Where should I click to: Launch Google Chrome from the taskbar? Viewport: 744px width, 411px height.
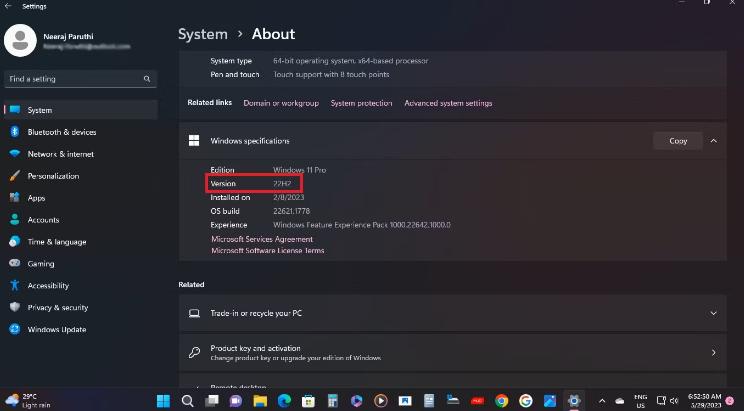tap(502, 401)
